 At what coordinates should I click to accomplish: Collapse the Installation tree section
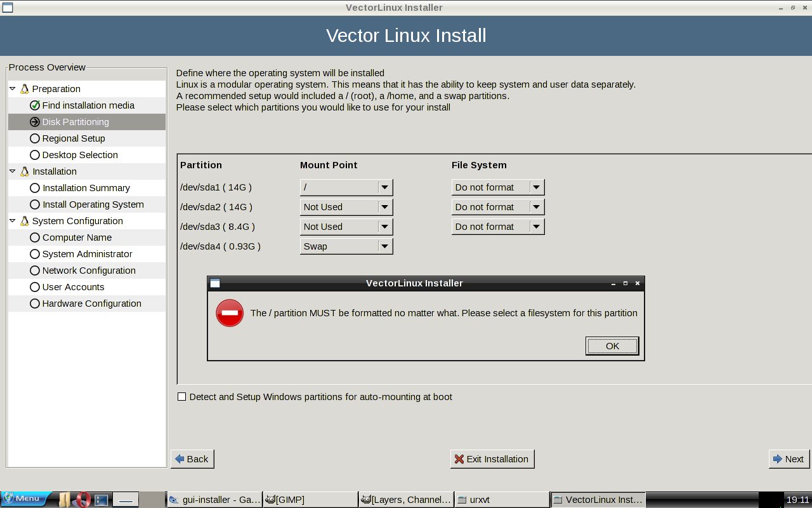click(x=13, y=171)
